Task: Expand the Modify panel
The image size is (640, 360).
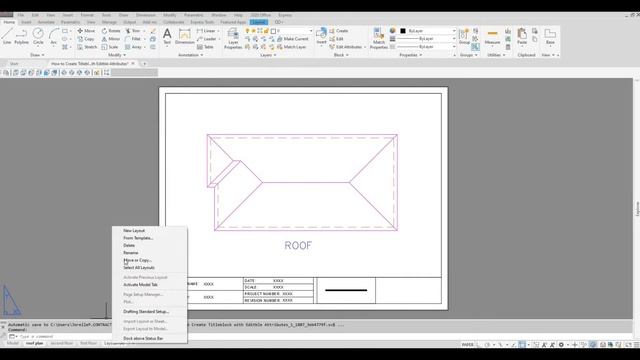Action: (x=117, y=55)
